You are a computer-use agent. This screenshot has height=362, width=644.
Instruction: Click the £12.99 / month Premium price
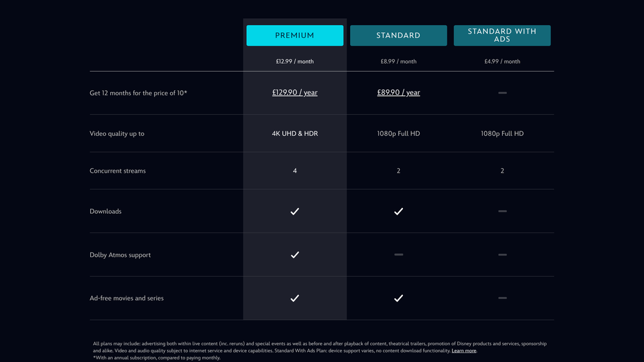[295, 62]
